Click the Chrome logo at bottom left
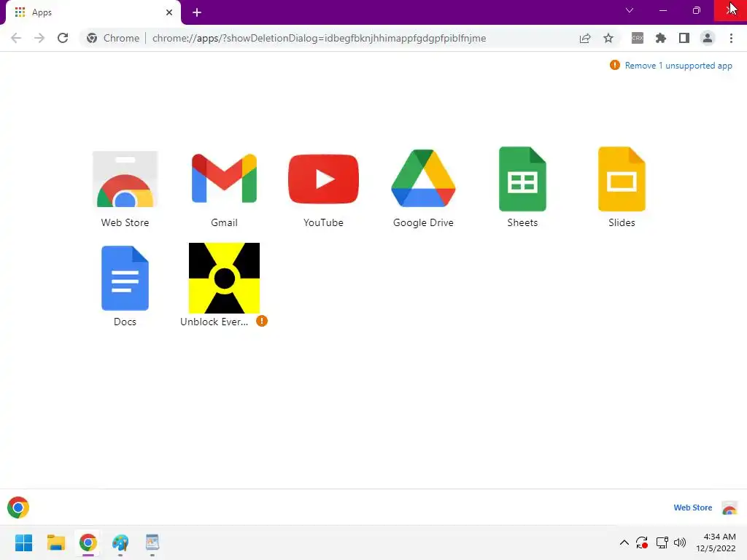747x560 pixels. [x=18, y=507]
